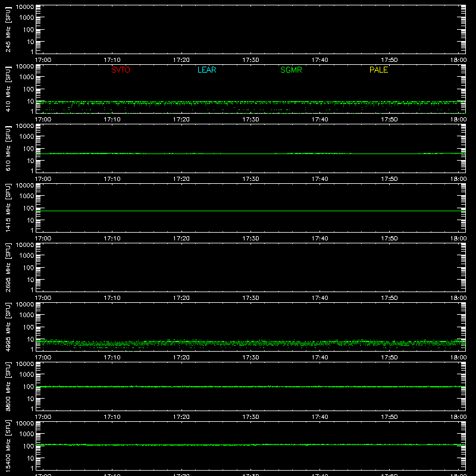Click 17:50 tick label under 2695 MHz panel
The width and height of the screenshot is (476, 476).
(389, 298)
